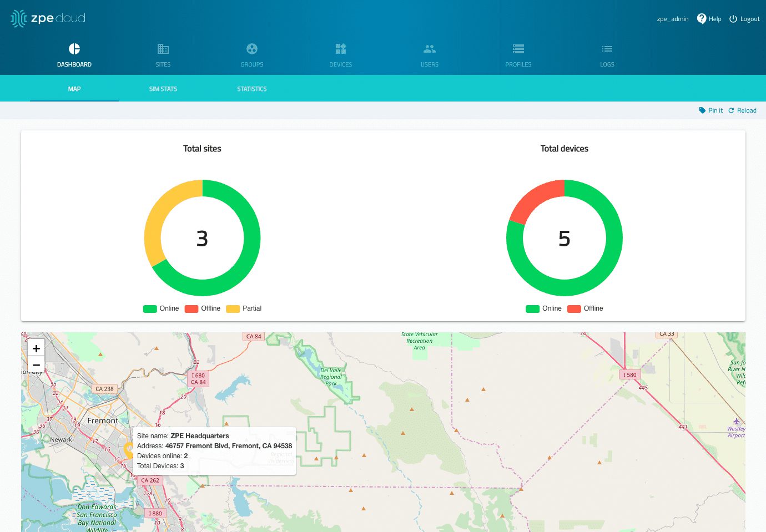
Task: Switch to the SIM Stats tab
Action: [163, 89]
